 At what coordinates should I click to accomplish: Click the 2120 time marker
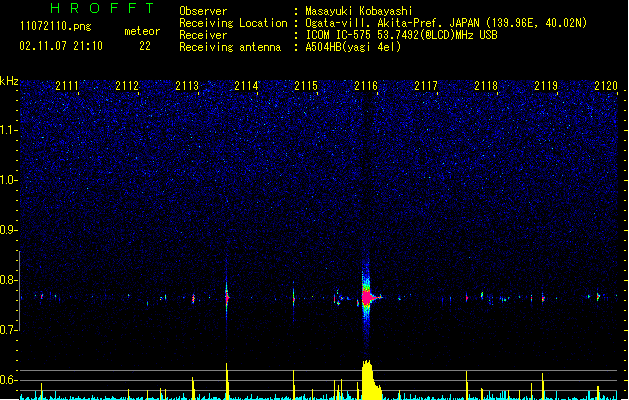(606, 86)
